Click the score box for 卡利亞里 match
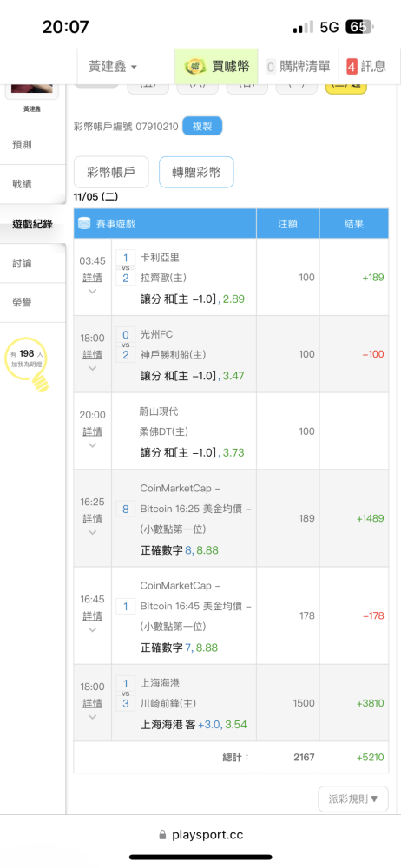Screen dimensions: 401x868 click(x=126, y=267)
